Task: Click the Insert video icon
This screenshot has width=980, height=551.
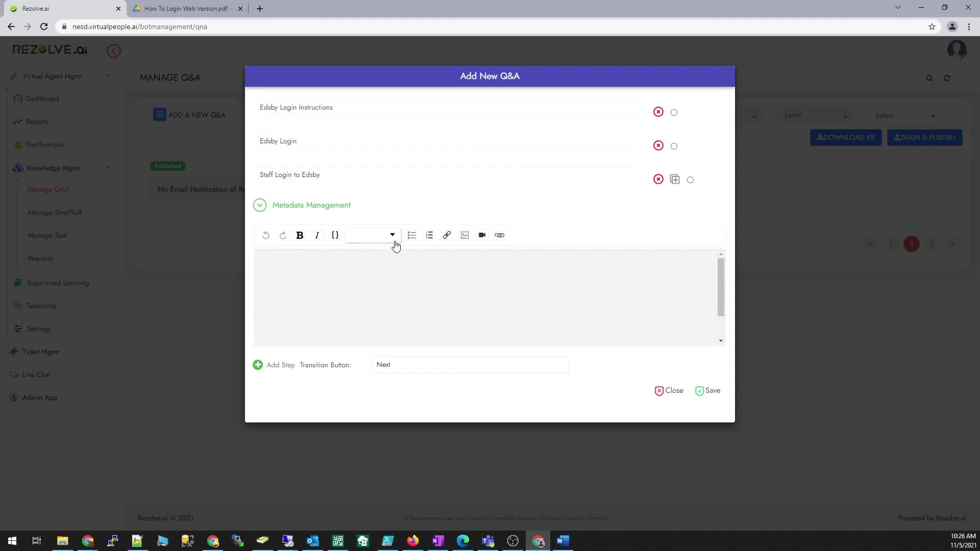Action: (482, 235)
